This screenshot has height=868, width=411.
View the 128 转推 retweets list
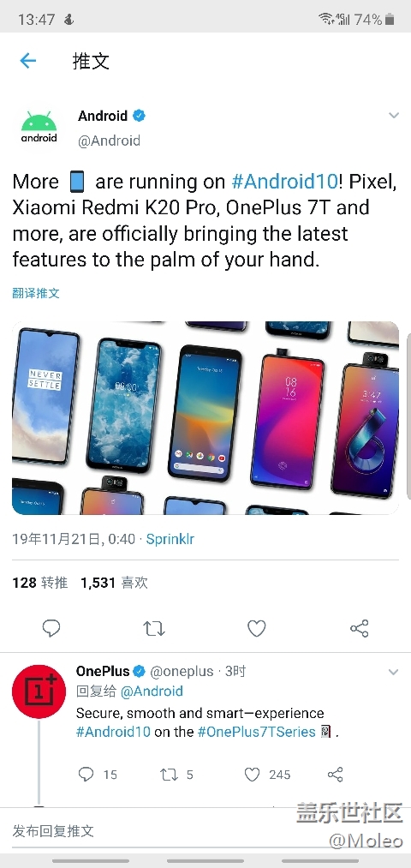click(x=40, y=583)
